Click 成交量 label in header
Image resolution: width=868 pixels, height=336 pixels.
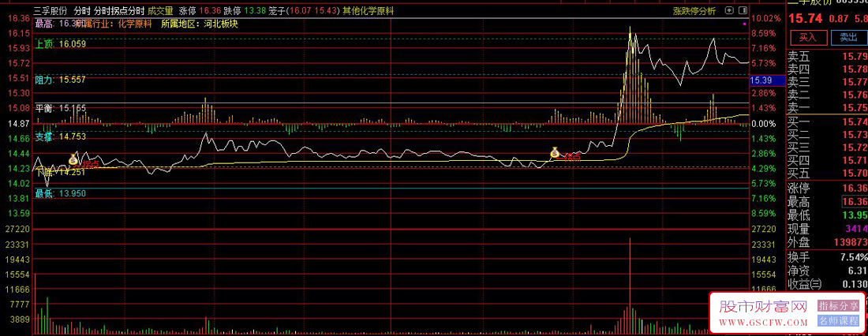tap(160, 10)
